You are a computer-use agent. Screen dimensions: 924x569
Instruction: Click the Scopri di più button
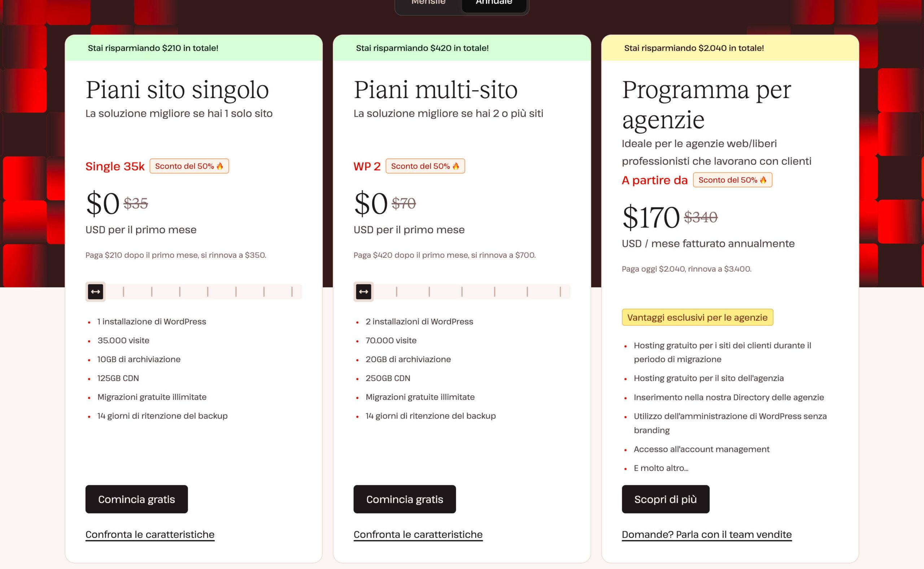point(665,499)
